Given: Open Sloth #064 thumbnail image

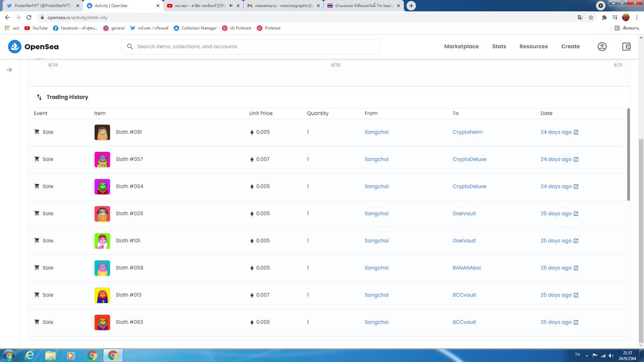Looking at the screenshot, I should coord(102,187).
